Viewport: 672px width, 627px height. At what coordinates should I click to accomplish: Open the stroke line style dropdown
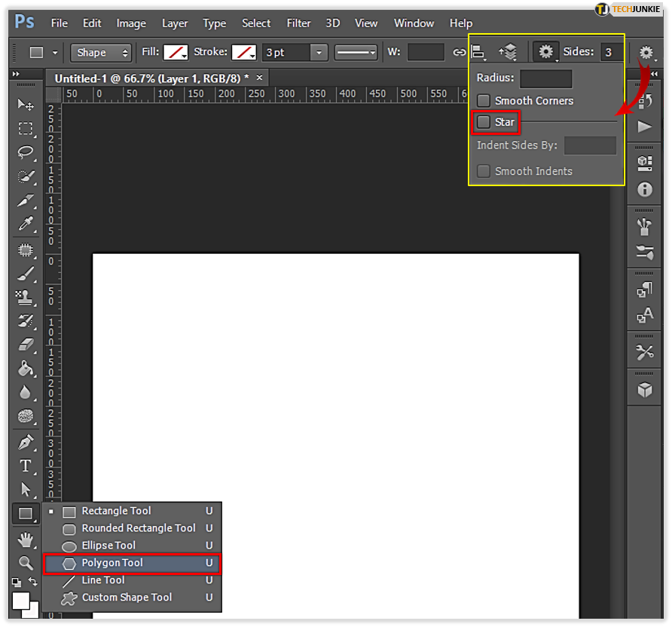point(356,53)
